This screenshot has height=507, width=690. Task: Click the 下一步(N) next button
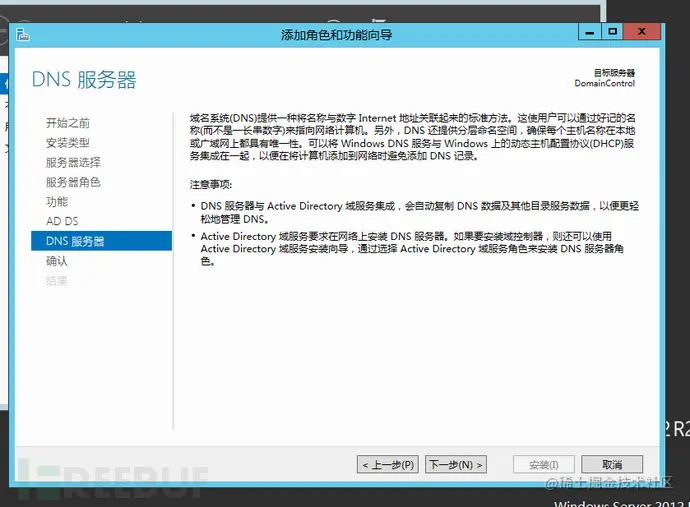[456, 464]
